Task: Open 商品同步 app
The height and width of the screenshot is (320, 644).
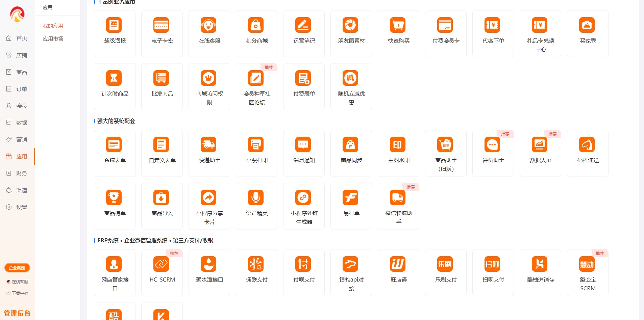Action: 351,153
